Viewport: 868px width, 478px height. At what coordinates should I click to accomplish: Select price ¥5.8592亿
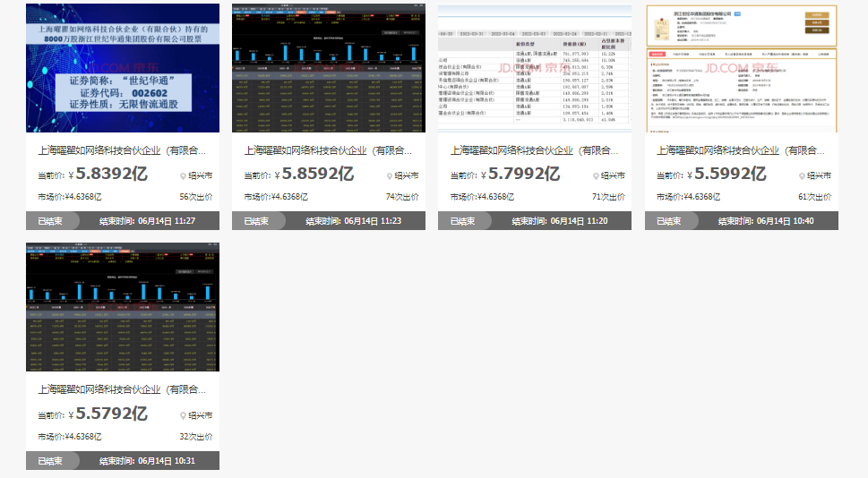point(314,175)
